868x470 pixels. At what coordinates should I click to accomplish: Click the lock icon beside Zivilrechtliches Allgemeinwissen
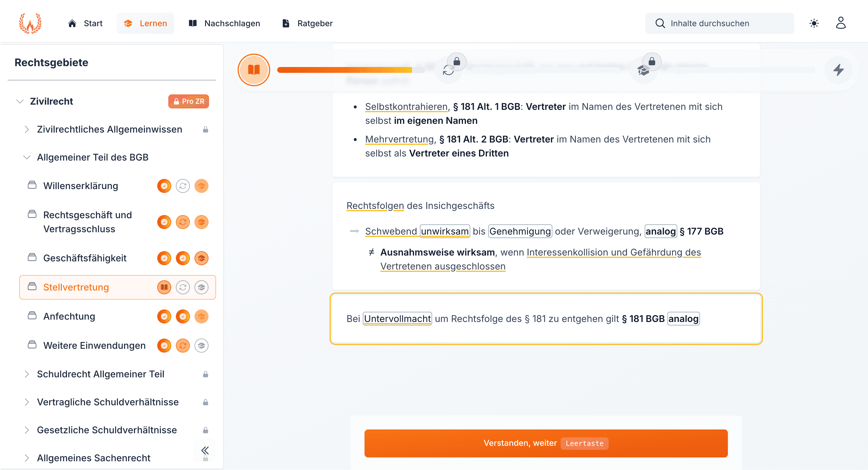(x=206, y=129)
